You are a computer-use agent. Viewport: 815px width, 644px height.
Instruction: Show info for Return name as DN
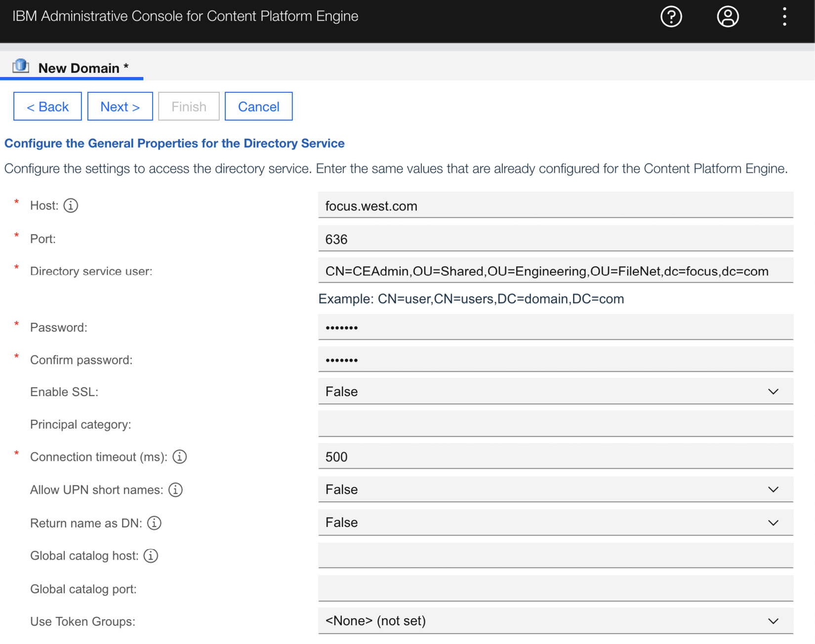[x=154, y=523]
